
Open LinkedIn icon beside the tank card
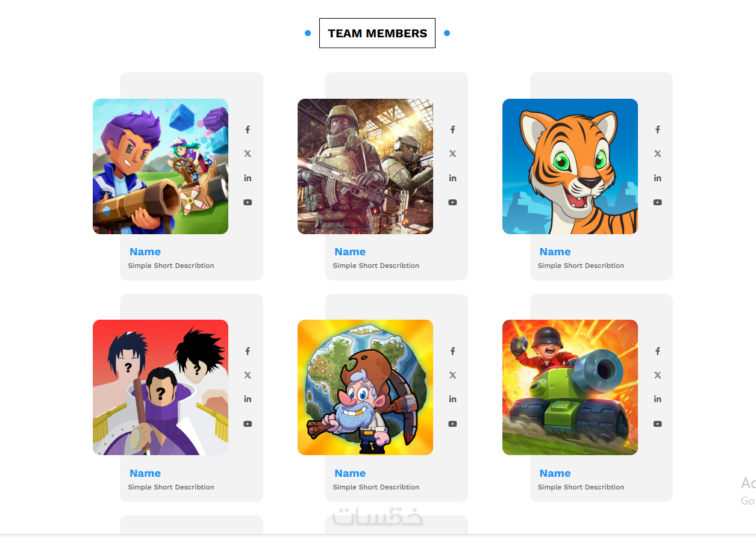657,399
